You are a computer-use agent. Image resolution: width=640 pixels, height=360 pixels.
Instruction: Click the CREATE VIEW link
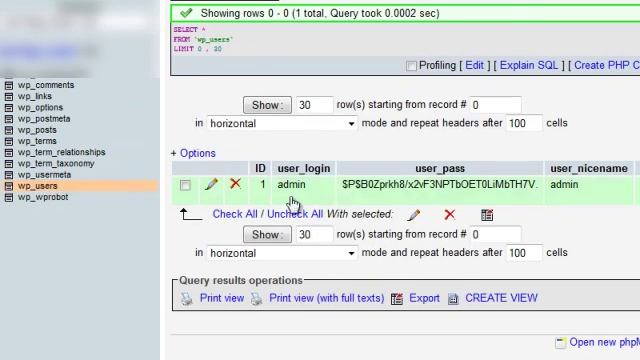tap(501, 298)
